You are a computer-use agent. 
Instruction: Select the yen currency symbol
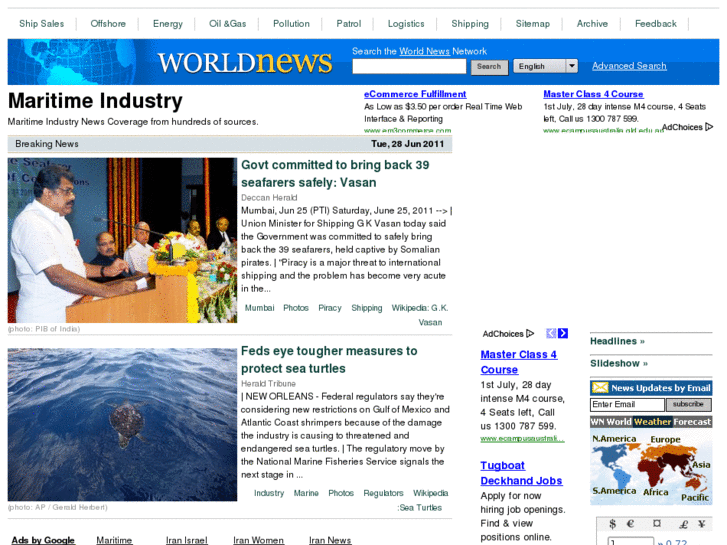click(703, 524)
